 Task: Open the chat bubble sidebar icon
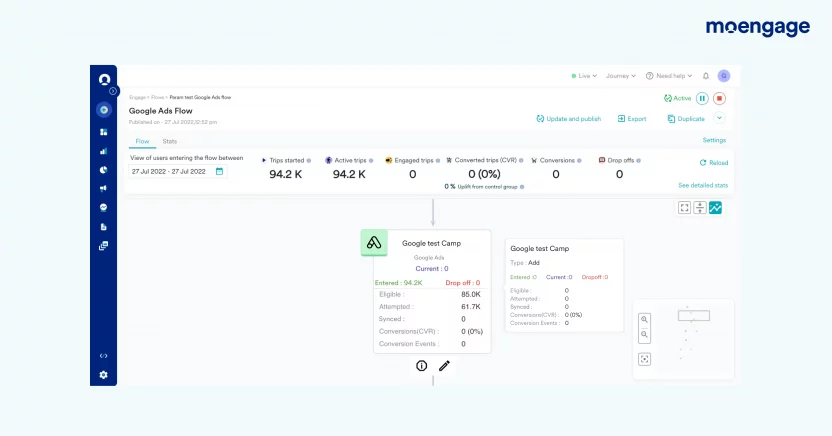click(103, 207)
